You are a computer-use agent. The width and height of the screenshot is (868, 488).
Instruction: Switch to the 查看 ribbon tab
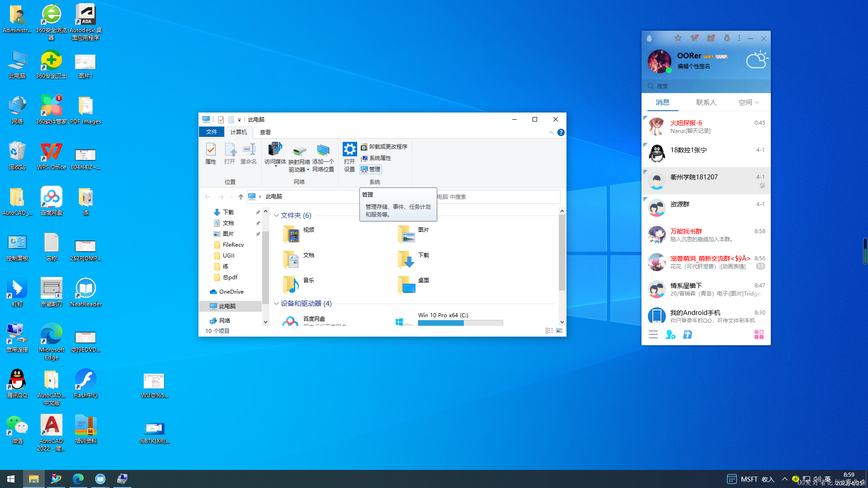tap(265, 132)
